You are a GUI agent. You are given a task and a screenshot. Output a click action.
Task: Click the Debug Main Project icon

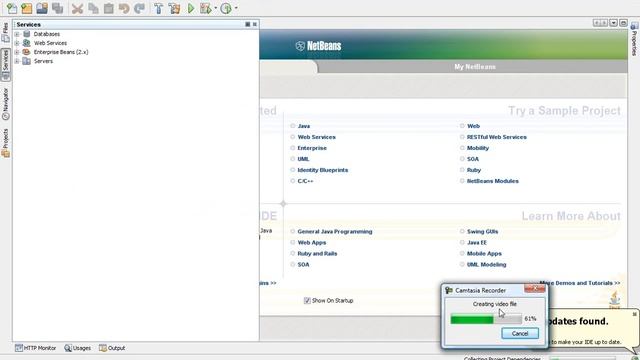pyautogui.click(x=205, y=8)
